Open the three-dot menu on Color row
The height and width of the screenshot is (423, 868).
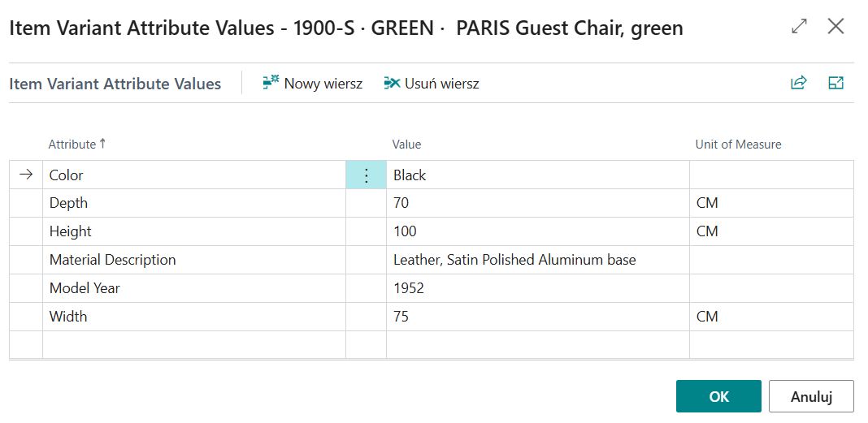366,175
